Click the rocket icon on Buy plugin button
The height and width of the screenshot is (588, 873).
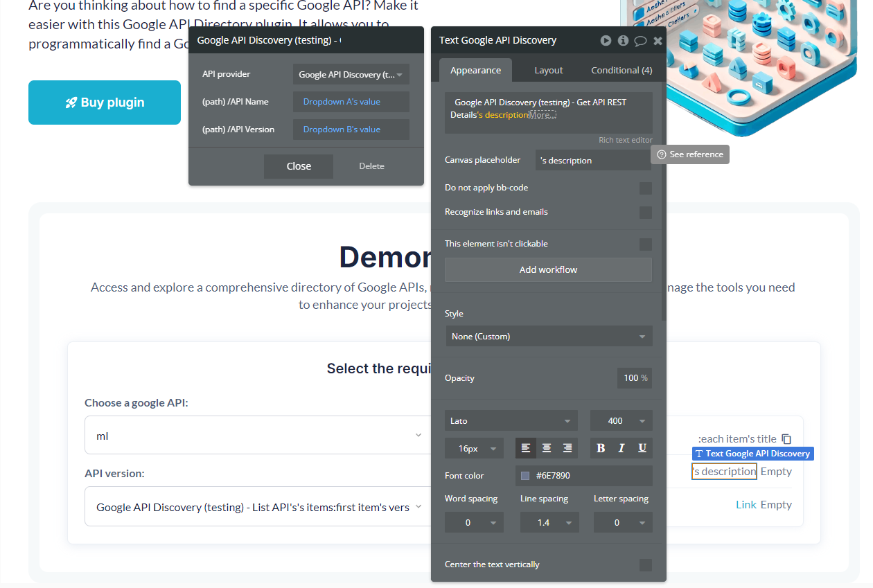point(71,103)
